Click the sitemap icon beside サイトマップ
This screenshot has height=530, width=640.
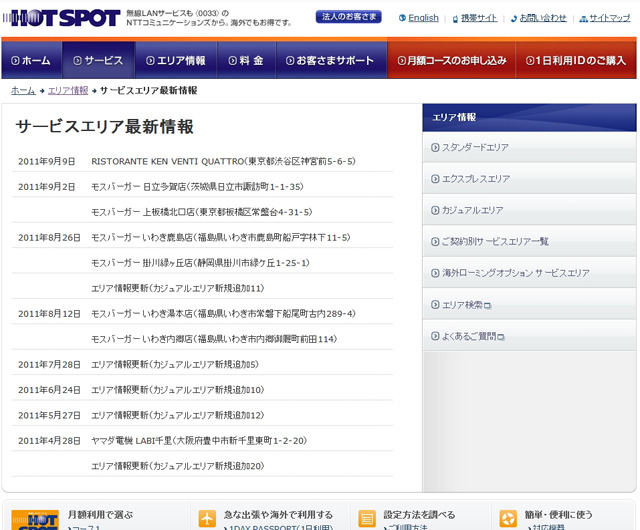pyautogui.click(x=584, y=19)
